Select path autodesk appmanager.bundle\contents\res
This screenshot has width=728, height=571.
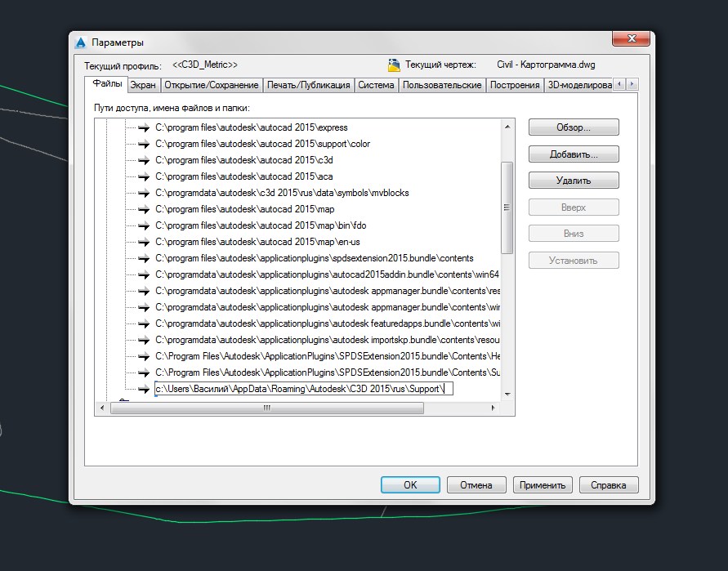coord(328,291)
